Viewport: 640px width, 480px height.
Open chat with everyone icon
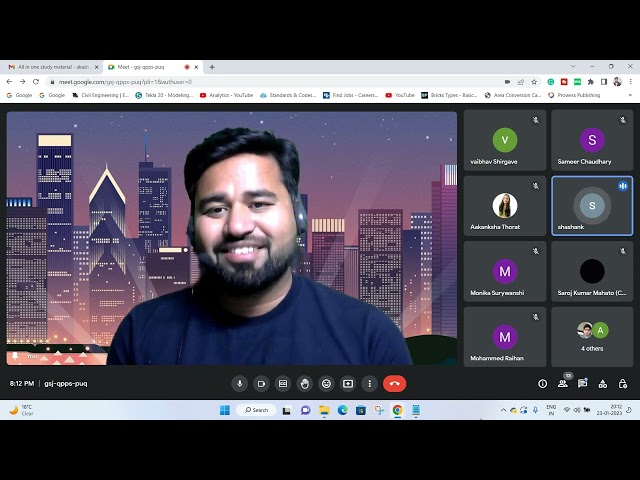coord(582,384)
